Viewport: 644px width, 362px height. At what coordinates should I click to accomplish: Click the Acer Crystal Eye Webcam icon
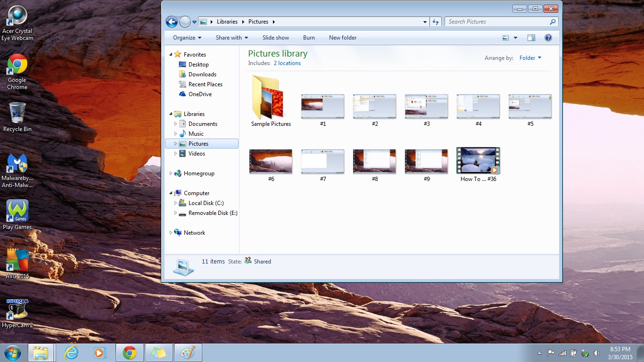[17, 23]
